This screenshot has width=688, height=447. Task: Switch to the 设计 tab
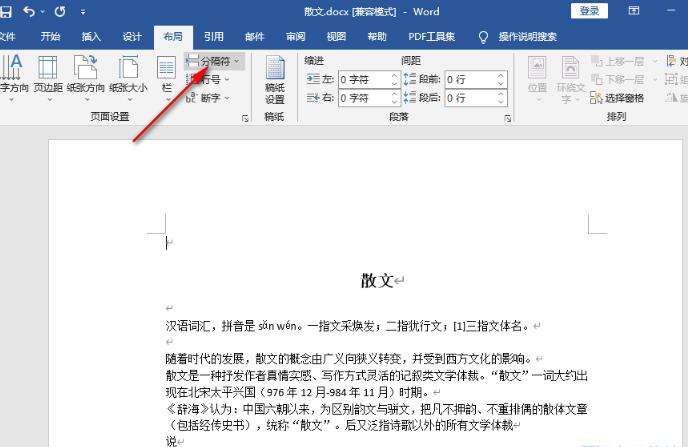tap(132, 36)
